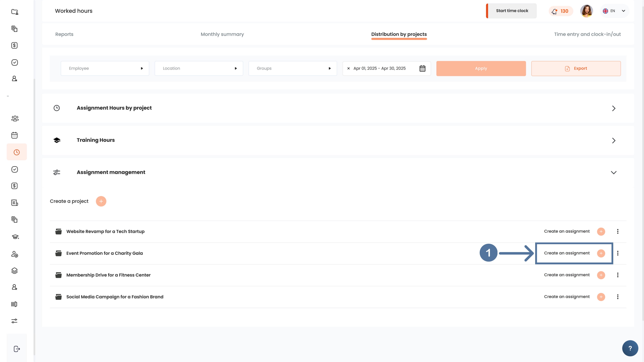Select the Distribution by projects tab
Image resolution: width=644 pixels, height=362 pixels.
(399, 34)
